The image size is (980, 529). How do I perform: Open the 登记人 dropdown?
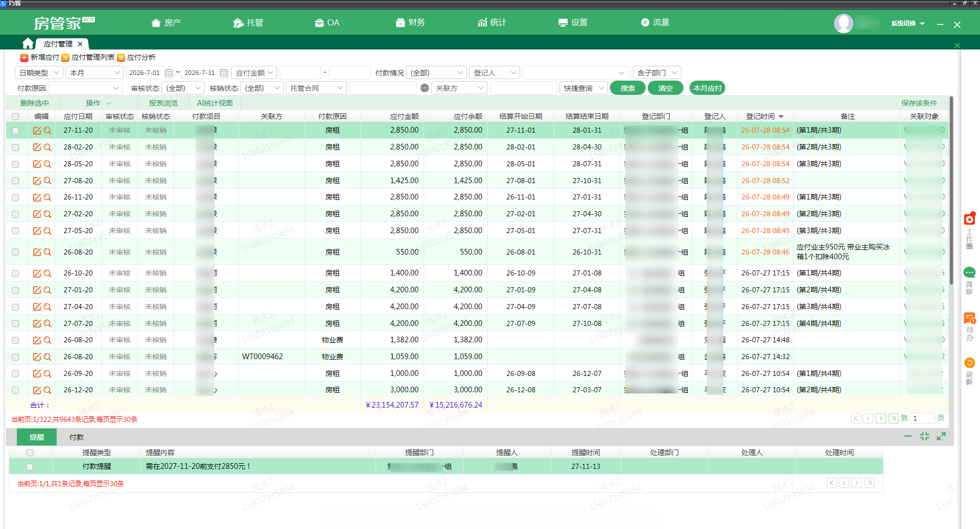(495, 73)
